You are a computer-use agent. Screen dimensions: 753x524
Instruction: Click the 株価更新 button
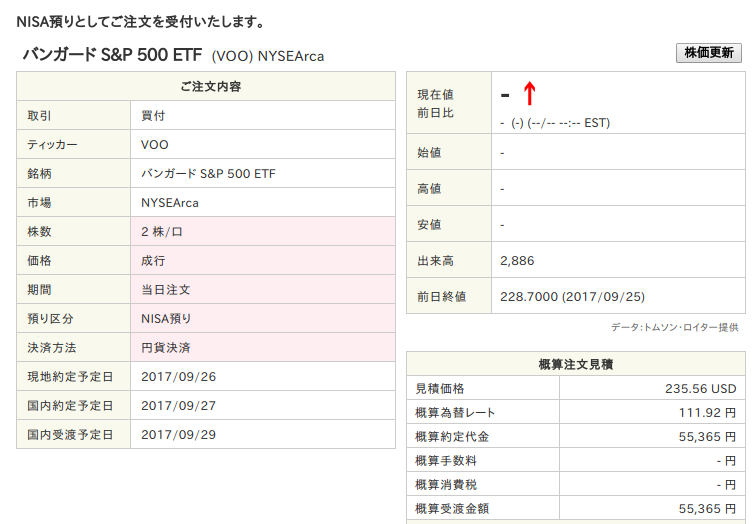pyautogui.click(x=708, y=53)
